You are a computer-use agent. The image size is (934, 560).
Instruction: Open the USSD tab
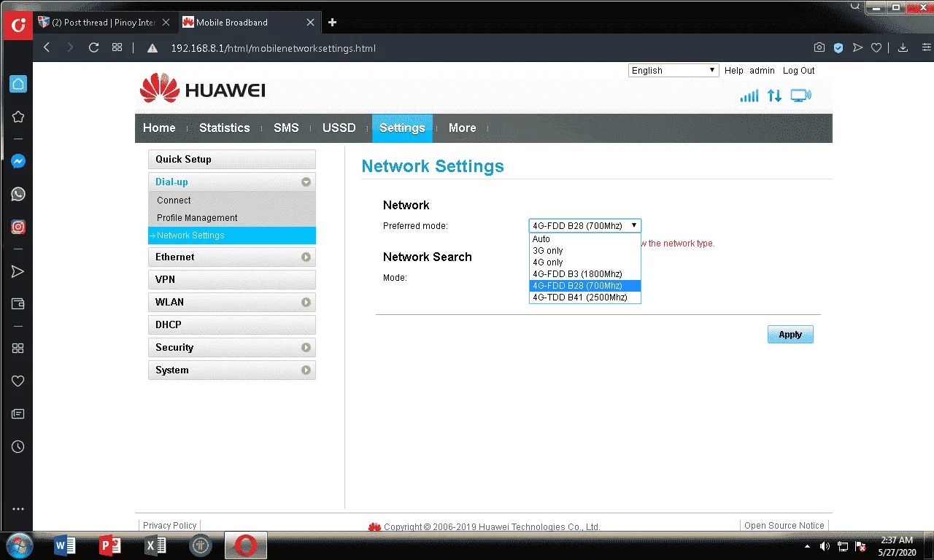[339, 128]
